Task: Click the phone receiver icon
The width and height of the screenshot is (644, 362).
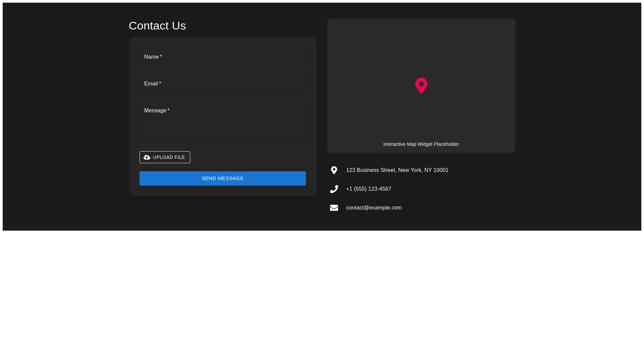Action: [334, 189]
